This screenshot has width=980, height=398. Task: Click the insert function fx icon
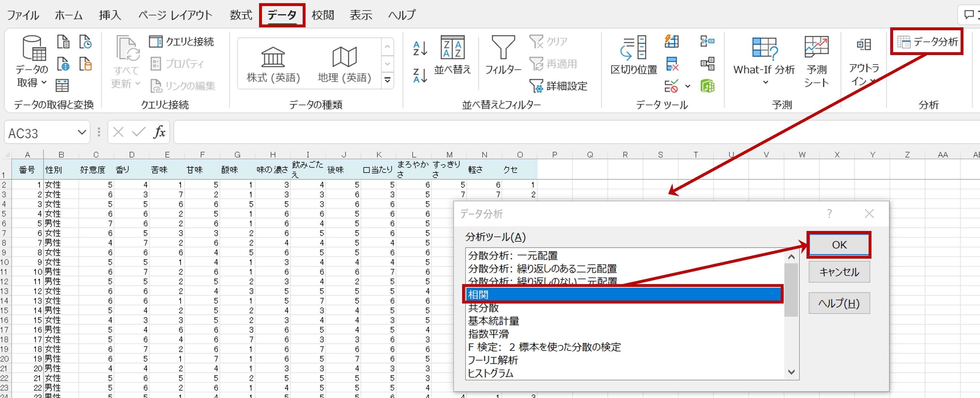(159, 132)
